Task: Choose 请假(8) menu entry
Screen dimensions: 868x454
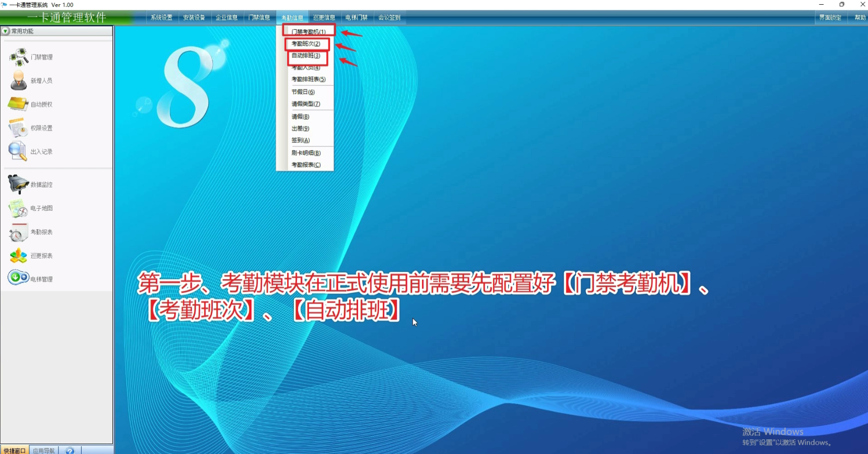Action: pos(301,116)
